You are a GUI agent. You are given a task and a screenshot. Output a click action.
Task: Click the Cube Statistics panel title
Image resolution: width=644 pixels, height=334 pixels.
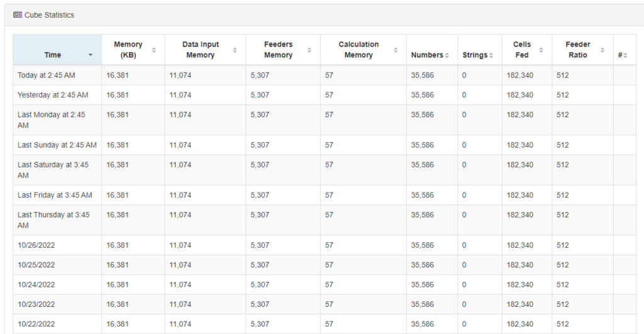49,15
